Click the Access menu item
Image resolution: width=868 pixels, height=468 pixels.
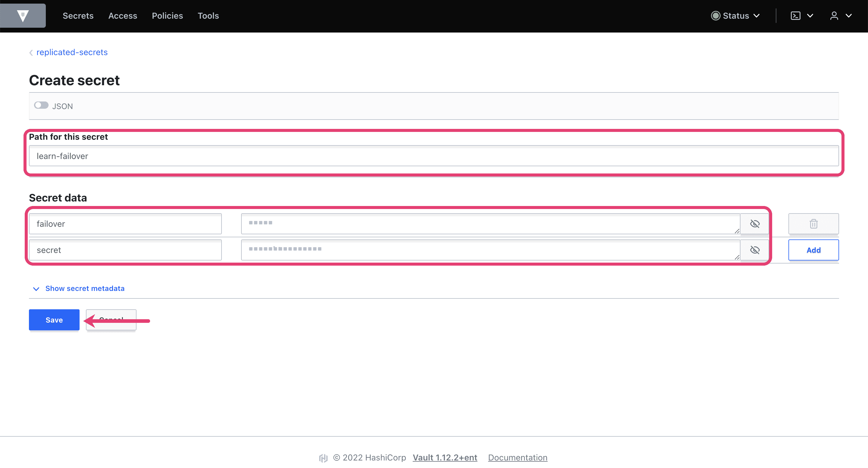coord(122,16)
